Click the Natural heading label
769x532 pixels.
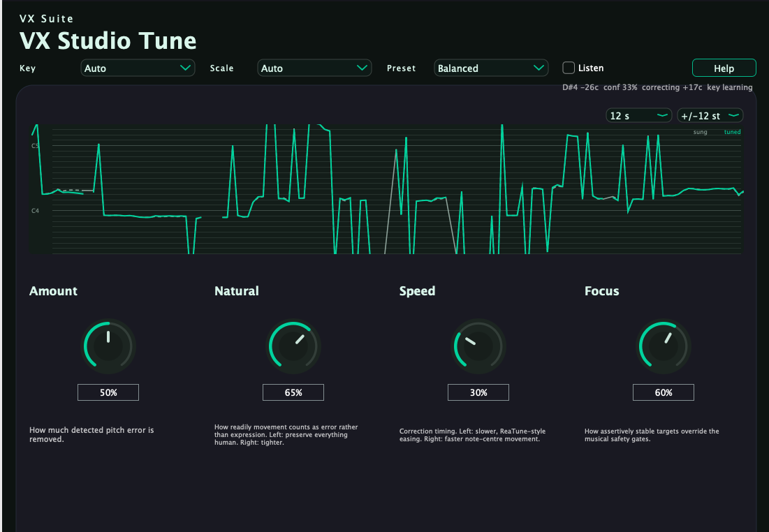point(236,290)
